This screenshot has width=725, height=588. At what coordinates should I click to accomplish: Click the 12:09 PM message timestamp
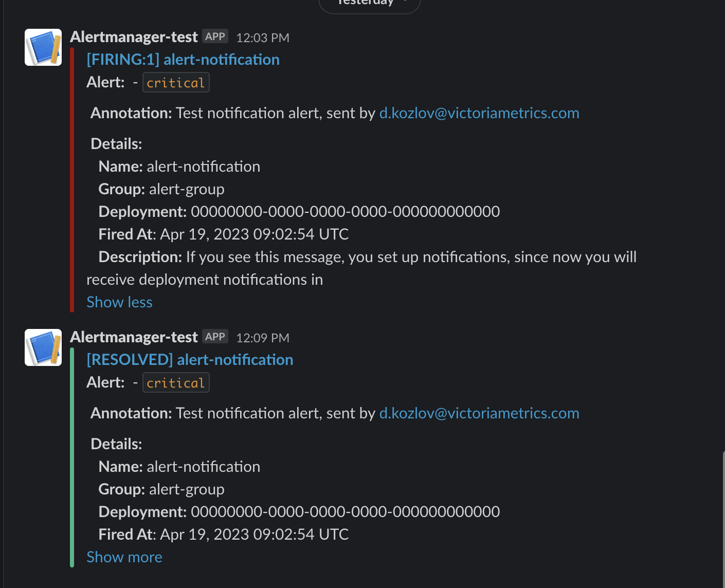click(x=263, y=338)
